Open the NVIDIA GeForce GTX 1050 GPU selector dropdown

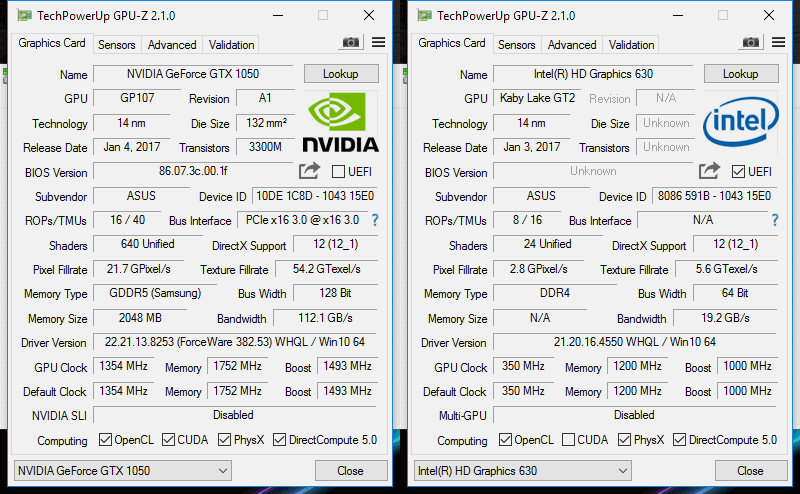pyautogui.click(x=122, y=471)
